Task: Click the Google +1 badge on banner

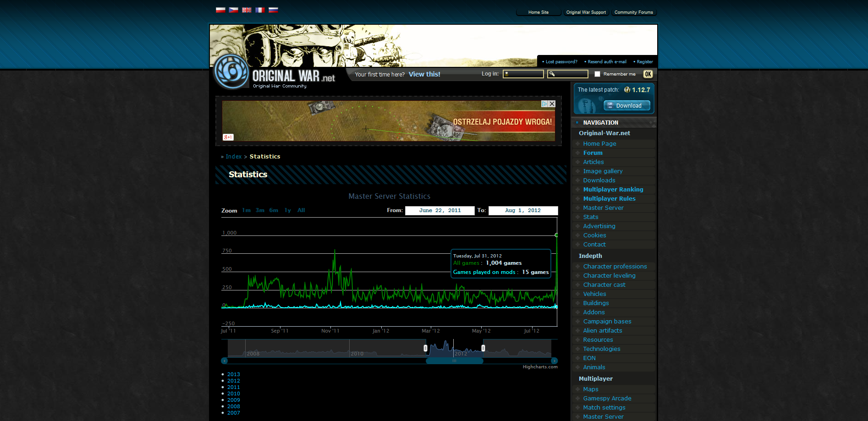Action: pos(228,137)
